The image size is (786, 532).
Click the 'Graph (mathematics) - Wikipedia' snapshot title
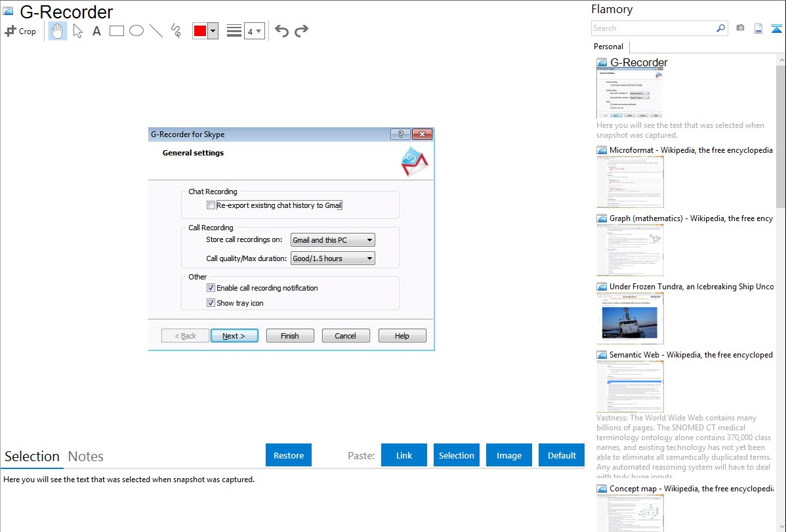click(x=691, y=218)
